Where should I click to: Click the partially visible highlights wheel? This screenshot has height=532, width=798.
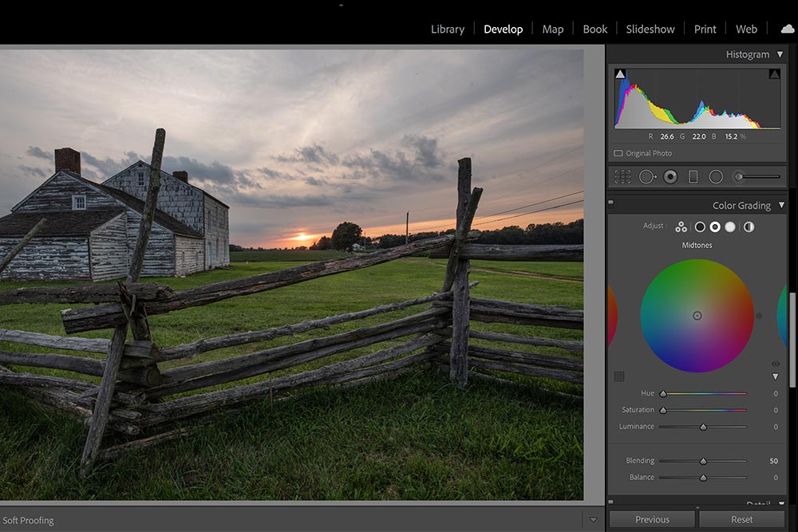782,316
